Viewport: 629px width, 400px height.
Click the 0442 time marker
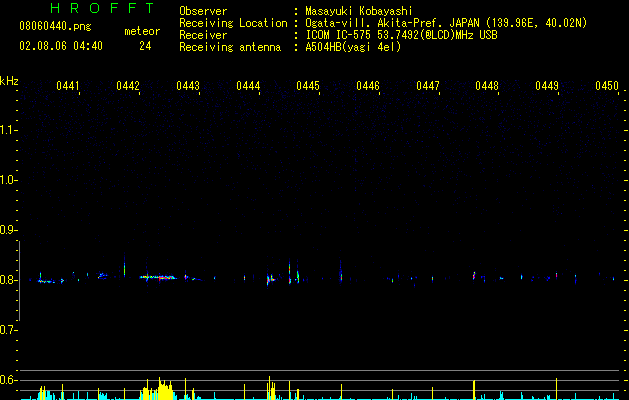tap(128, 86)
